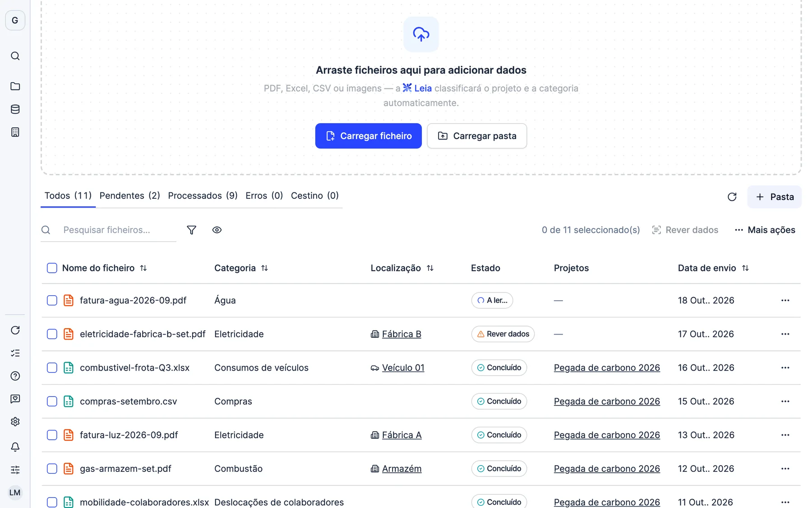Open the search icon in sidebar

click(x=15, y=56)
